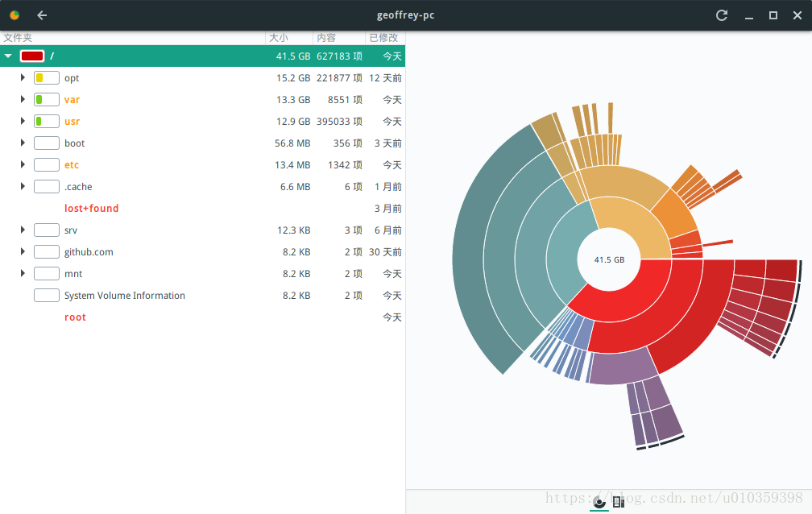Screen dimensions: 812x514
Task: Select the opt folder name
Action: pos(72,78)
